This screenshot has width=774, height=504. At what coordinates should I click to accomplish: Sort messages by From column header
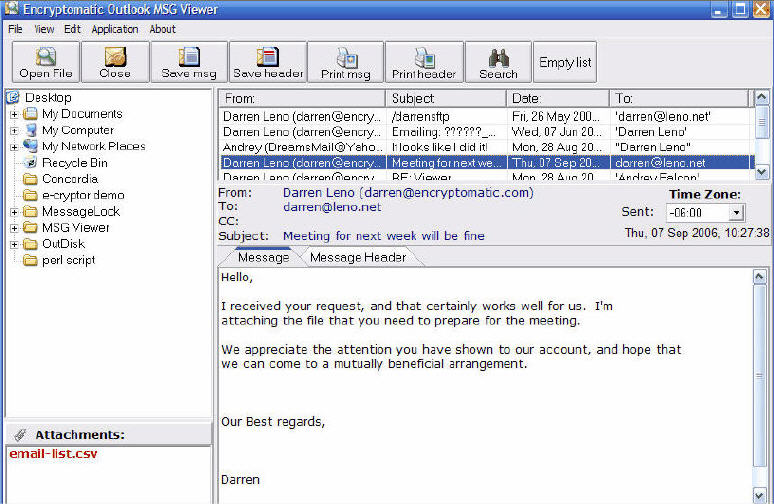[302, 98]
